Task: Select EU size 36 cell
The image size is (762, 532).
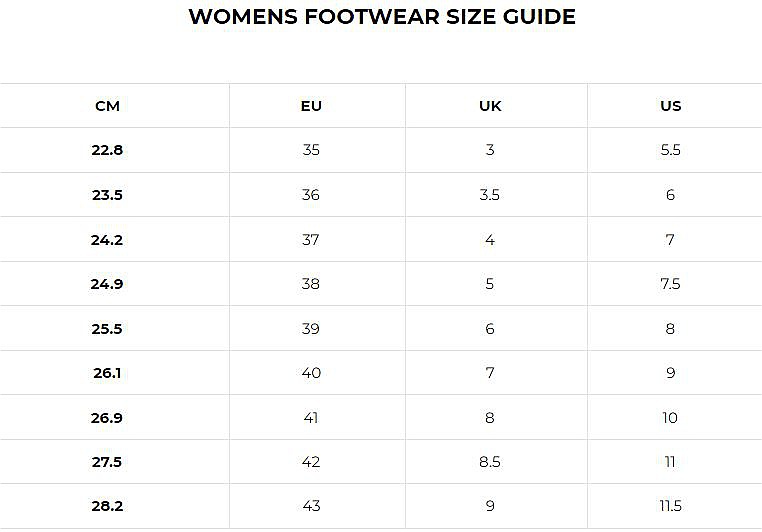Action: (311, 195)
